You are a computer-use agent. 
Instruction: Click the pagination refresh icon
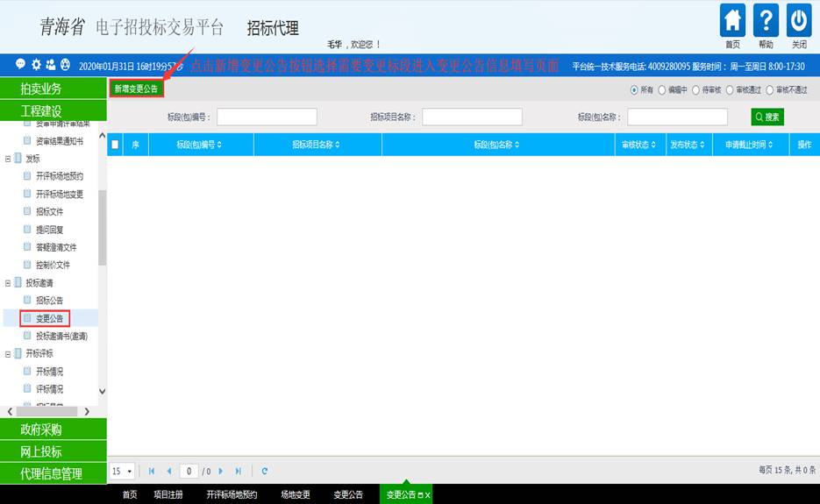click(x=265, y=472)
